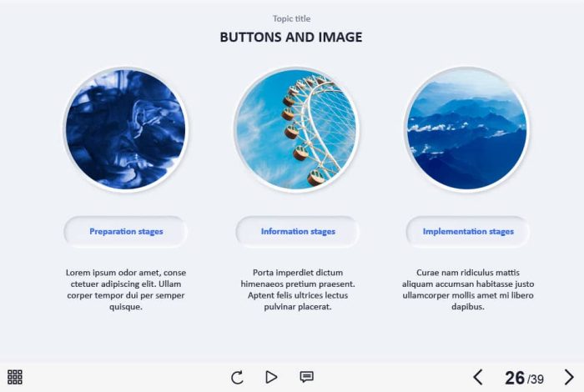
Task: Select the Information stages button
Action: pyautogui.click(x=298, y=232)
